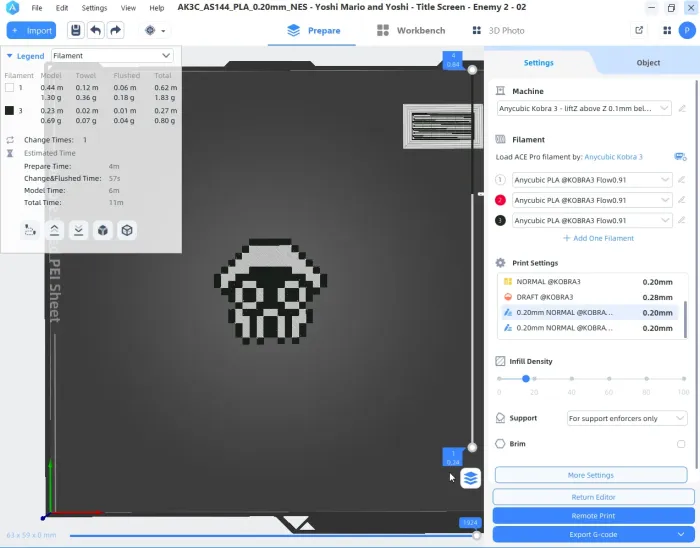Open the Legend Filament dropdown
Viewport: 700px width, 548px height.
[x=112, y=56]
